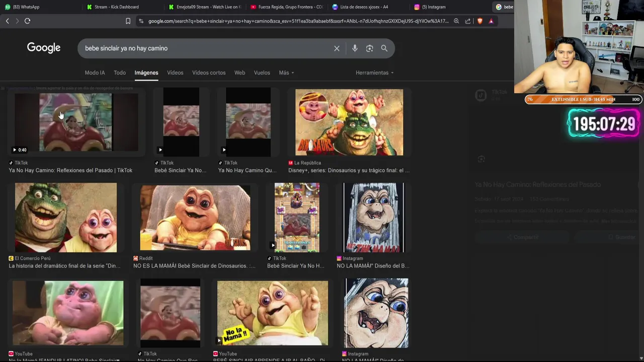Click Ya No Hay Camino: Reflexiones del Pasado link
This screenshot has height=362, width=644.
click(70, 170)
